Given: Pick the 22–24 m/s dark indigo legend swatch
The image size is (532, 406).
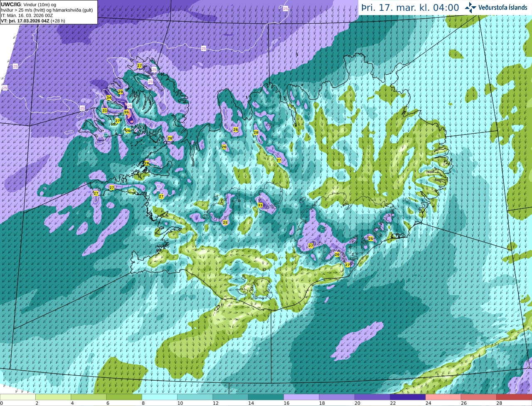Looking at the screenshot, I should [x=408, y=397].
